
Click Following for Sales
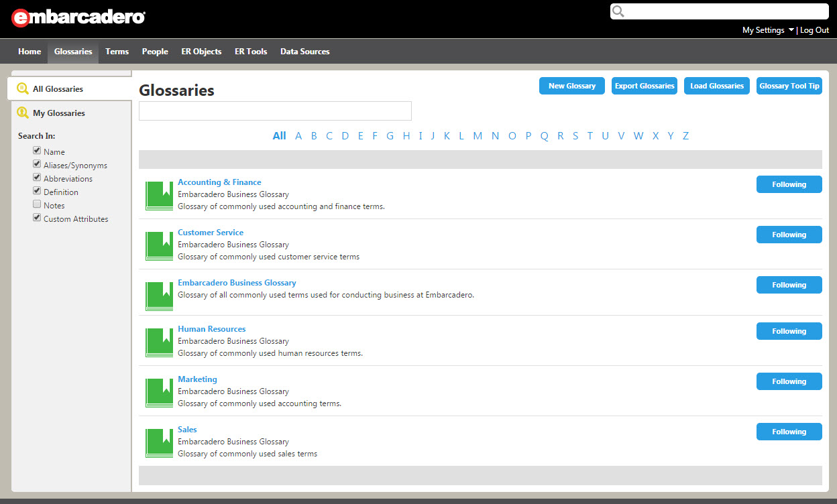coord(789,432)
